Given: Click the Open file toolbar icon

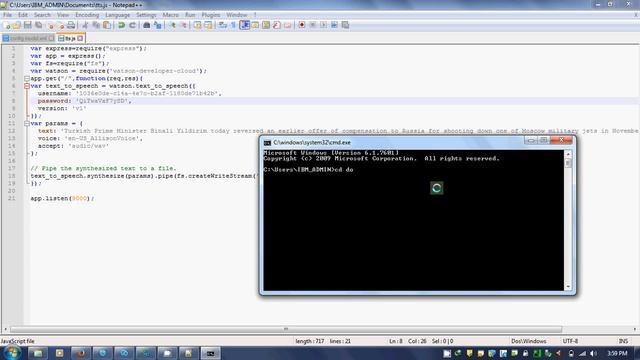Looking at the screenshot, I should click(x=17, y=25).
